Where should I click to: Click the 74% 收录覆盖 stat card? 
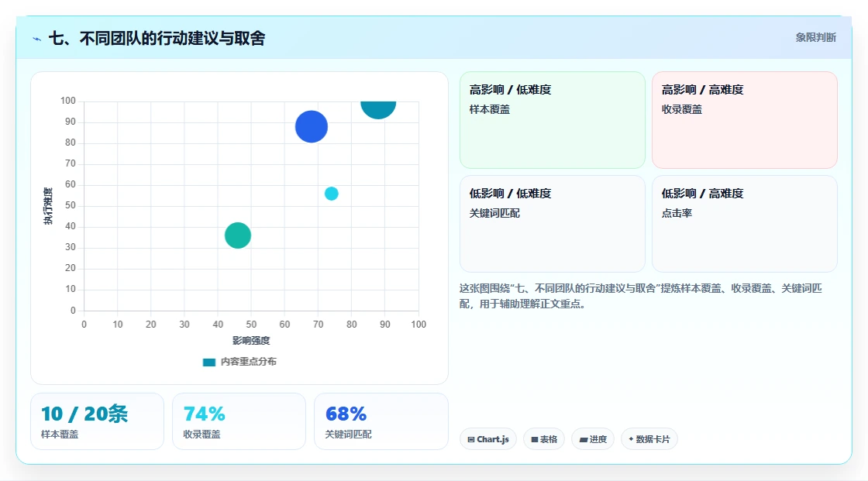click(239, 421)
